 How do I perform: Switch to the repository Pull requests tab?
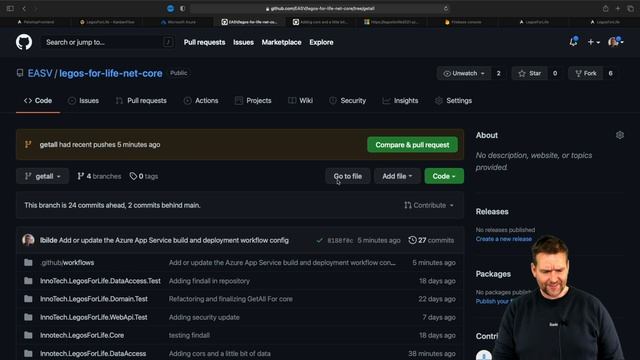[141, 101]
